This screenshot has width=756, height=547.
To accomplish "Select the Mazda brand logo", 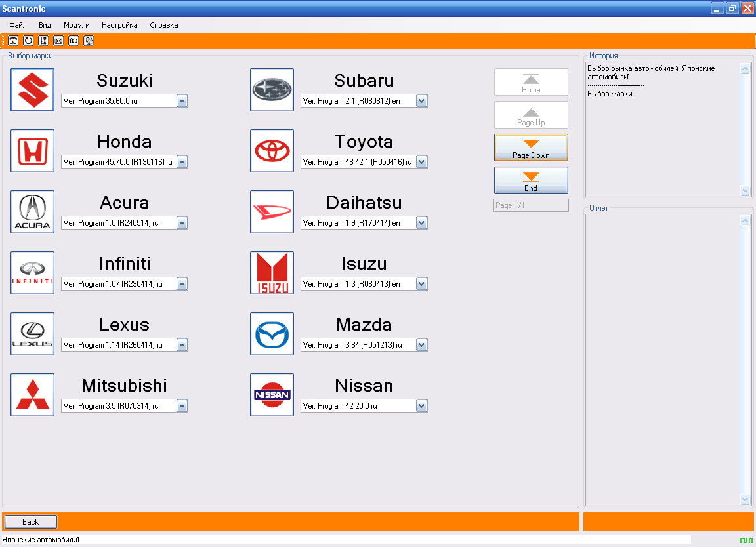I will tap(272, 333).
